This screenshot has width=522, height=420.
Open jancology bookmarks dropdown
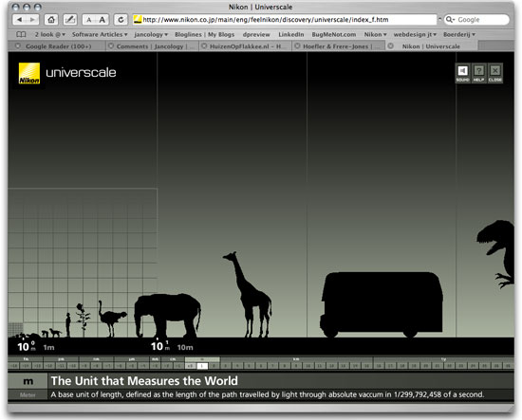point(151,34)
